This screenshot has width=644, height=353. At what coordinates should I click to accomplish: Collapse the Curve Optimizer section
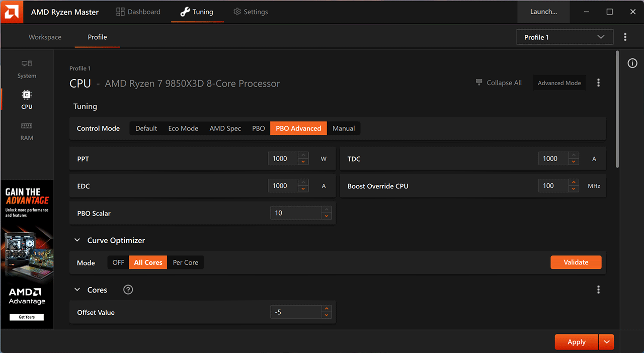[77, 240]
